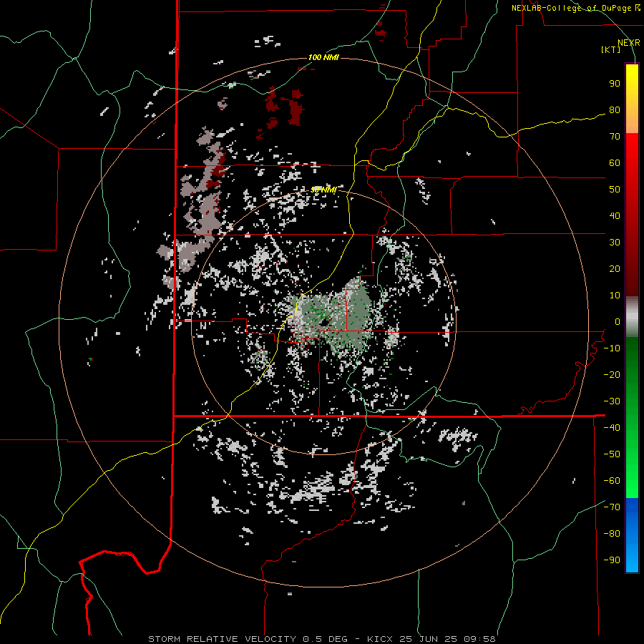Click the -50 value on velocity scale
644x644 pixels.
point(612,454)
